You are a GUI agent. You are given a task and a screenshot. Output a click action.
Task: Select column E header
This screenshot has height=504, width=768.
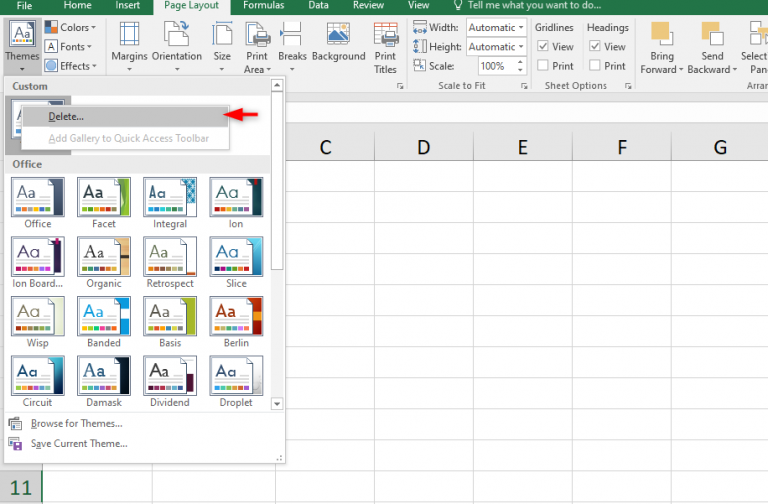click(x=523, y=146)
